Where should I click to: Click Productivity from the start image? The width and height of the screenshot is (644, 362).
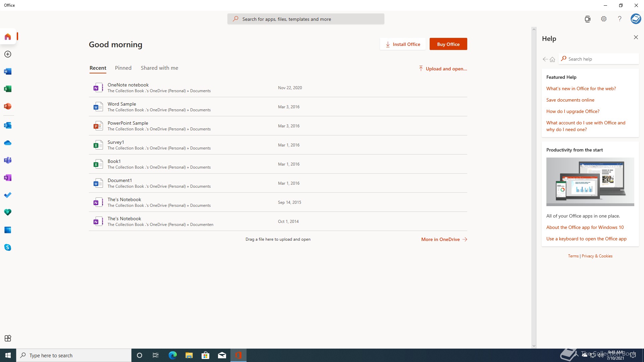click(x=590, y=182)
